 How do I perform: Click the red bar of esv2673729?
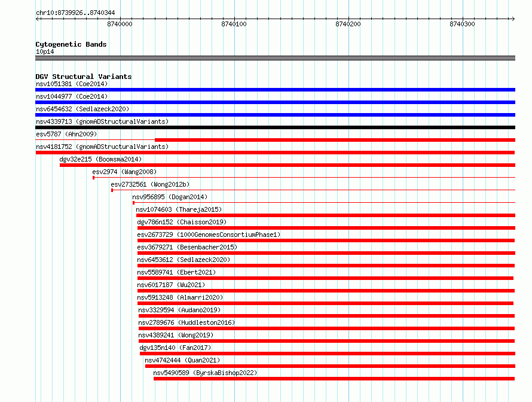[326, 240]
